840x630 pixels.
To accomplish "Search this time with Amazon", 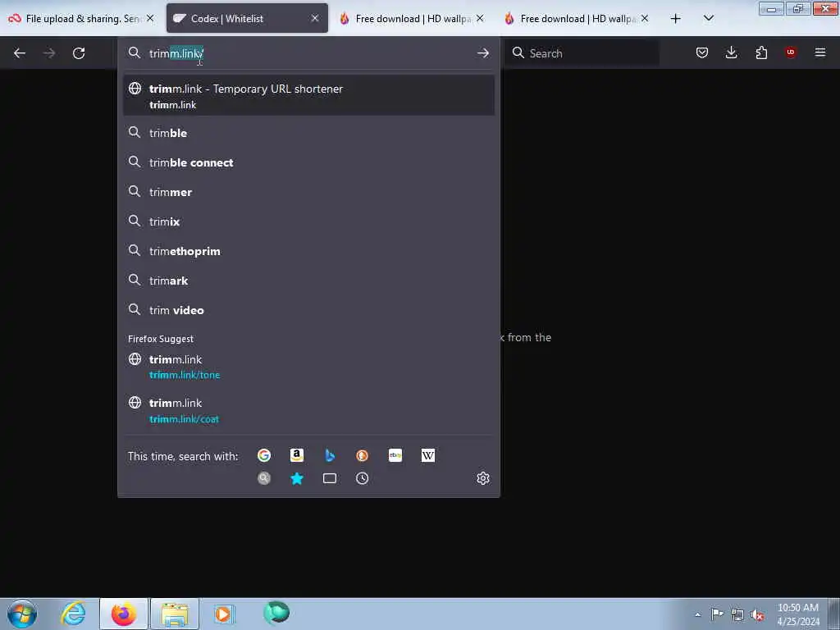I will point(297,455).
